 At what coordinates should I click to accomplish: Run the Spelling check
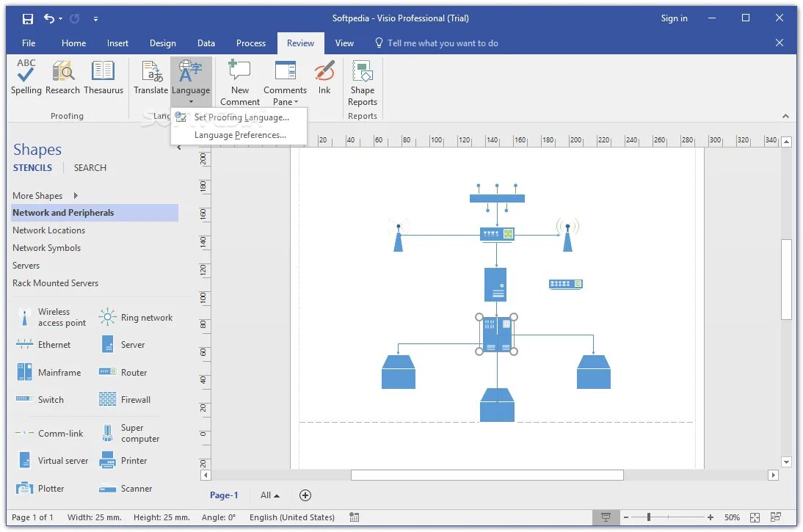coord(26,77)
